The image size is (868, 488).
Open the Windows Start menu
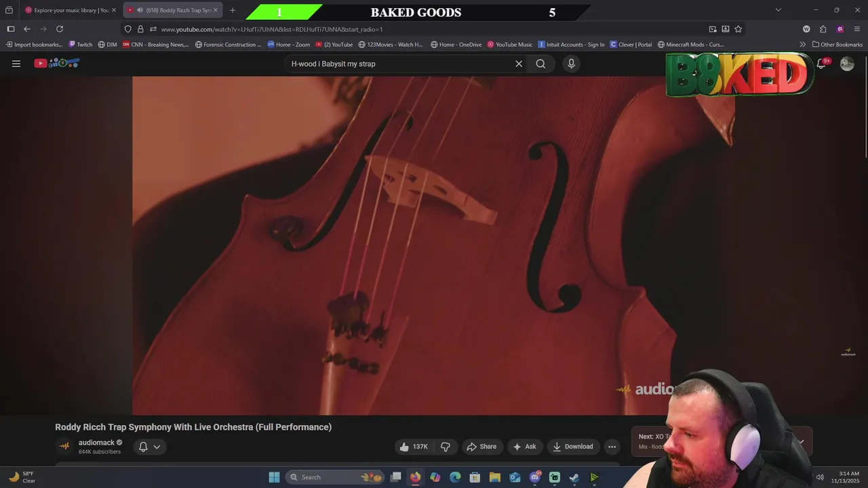[274, 477]
